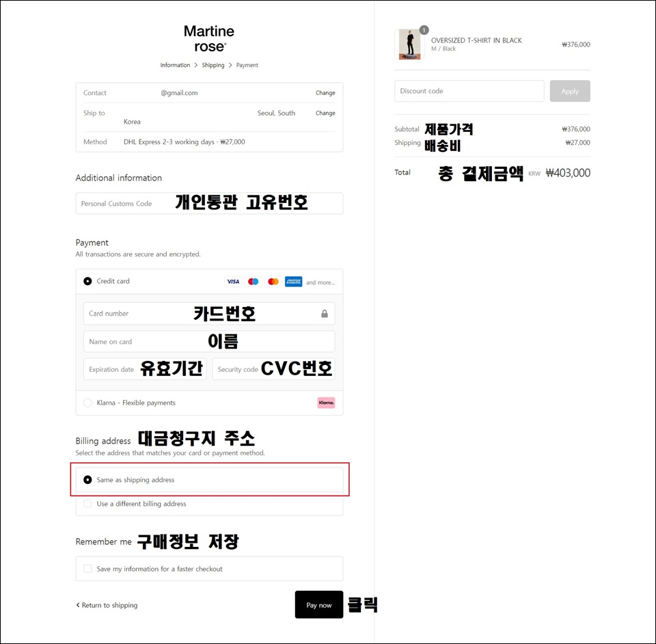Image resolution: width=656 pixels, height=644 pixels.
Task: Click the American Express icon
Action: click(x=293, y=282)
